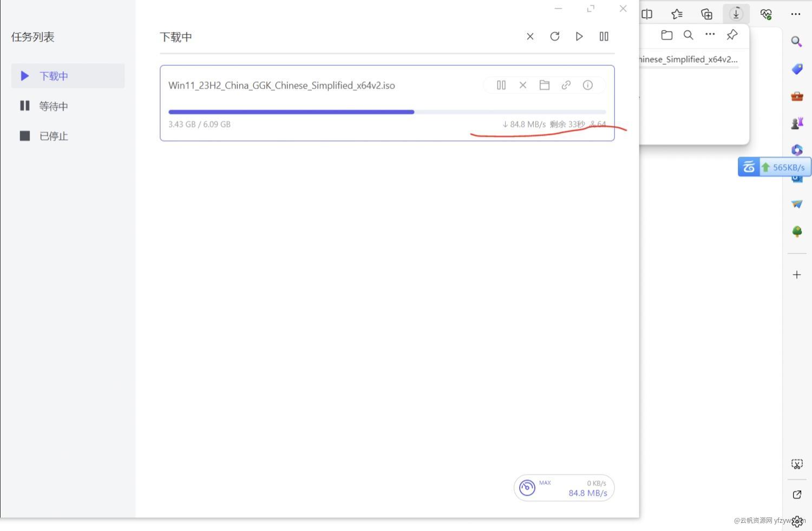Minimize the download manager window
The height and width of the screenshot is (531, 812).
pyautogui.click(x=558, y=9)
